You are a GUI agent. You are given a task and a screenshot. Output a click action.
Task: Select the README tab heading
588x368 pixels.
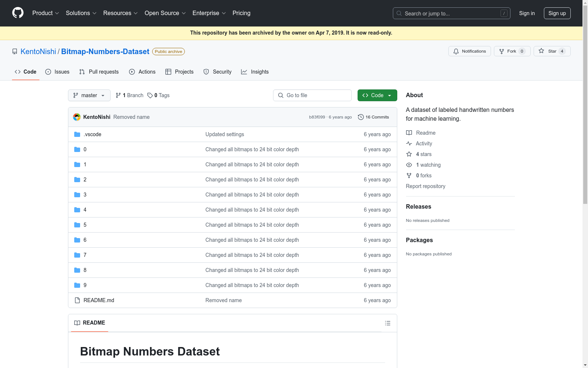pyautogui.click(x=90, y=323)
